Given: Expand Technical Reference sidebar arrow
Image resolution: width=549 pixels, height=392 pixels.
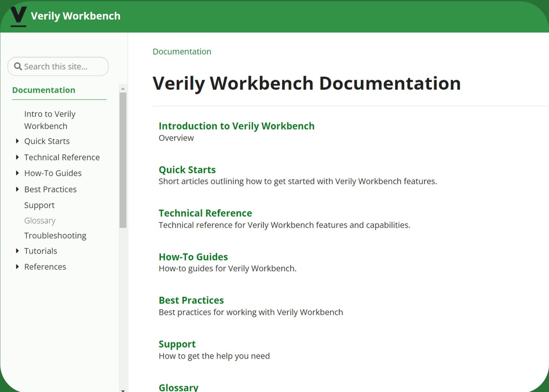Looking at the screenshot, I should [17, 157].
